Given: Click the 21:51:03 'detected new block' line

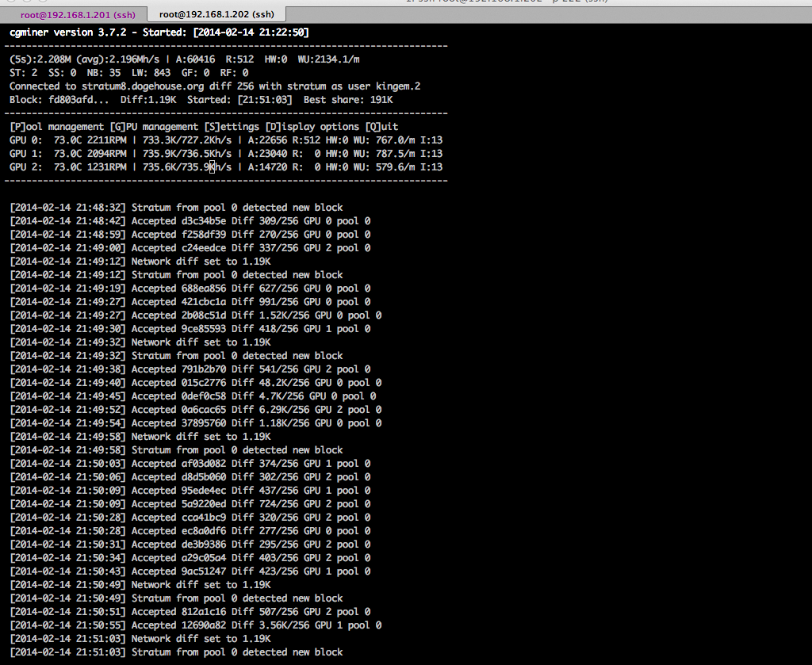Looking at the screenshot, I should click(x=176, y=652).
